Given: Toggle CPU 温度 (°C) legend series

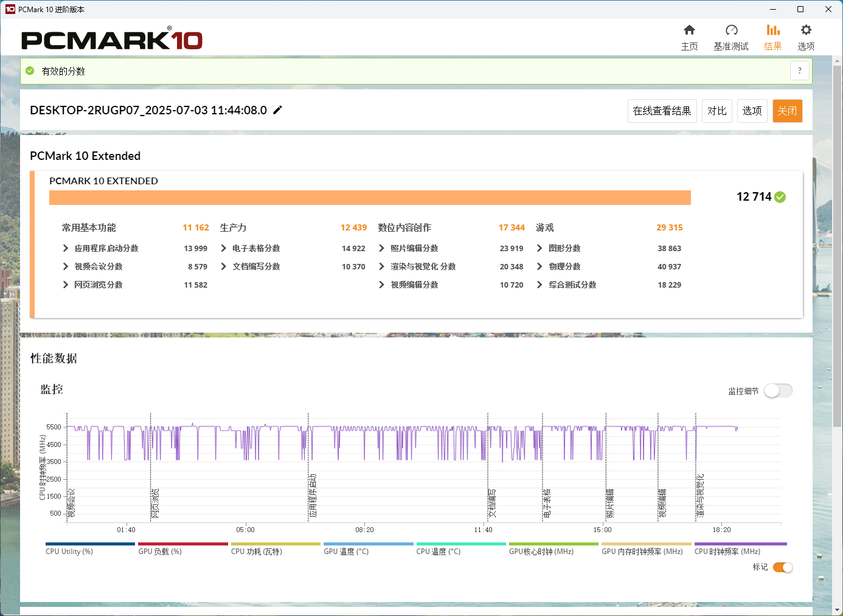Looking at the screenshot, I should tap(461, 549).
